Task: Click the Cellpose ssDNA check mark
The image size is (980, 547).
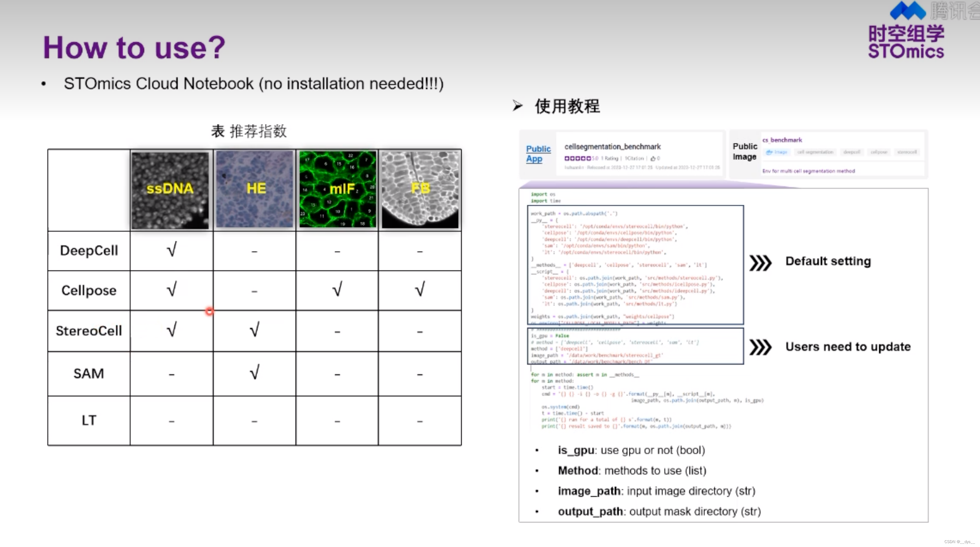Action: 172,289
